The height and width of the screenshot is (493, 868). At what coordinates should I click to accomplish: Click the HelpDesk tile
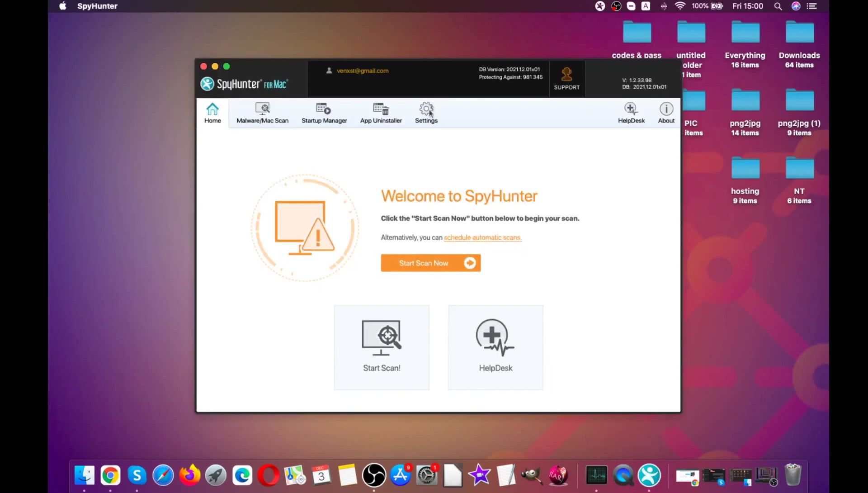495,347
